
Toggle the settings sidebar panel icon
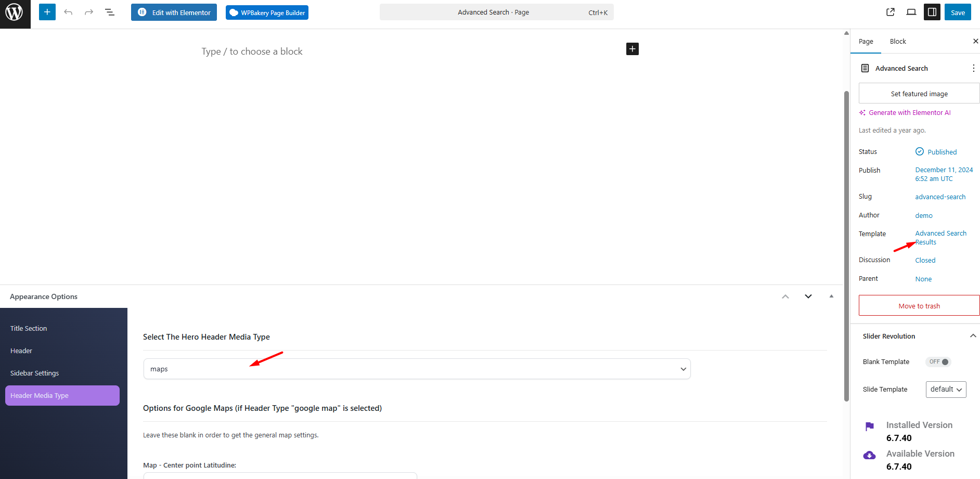932,12
